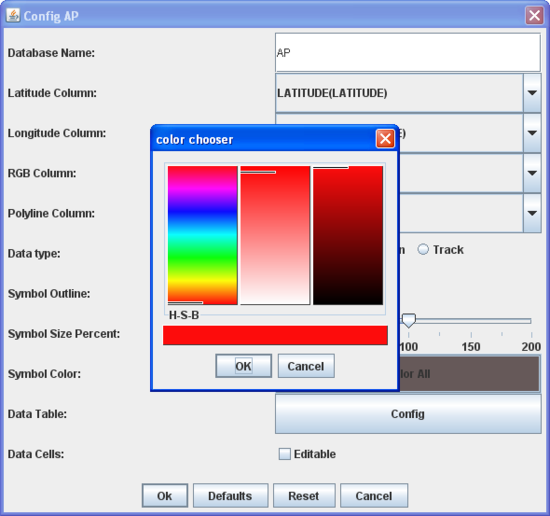Viewport: 550px width, 516px height.
Task: Click in the Database Name text field
Action: (408, 53)
